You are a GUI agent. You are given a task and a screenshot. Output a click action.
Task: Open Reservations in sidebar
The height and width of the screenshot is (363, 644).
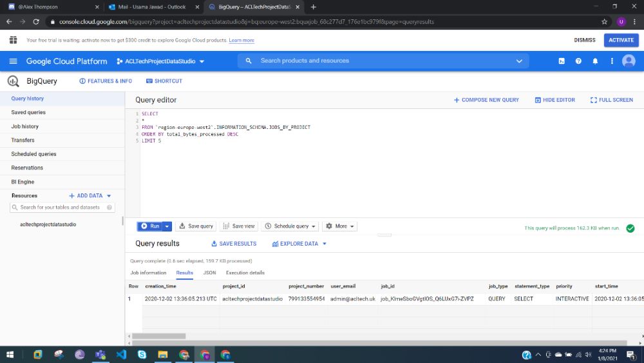coord(62,168)
